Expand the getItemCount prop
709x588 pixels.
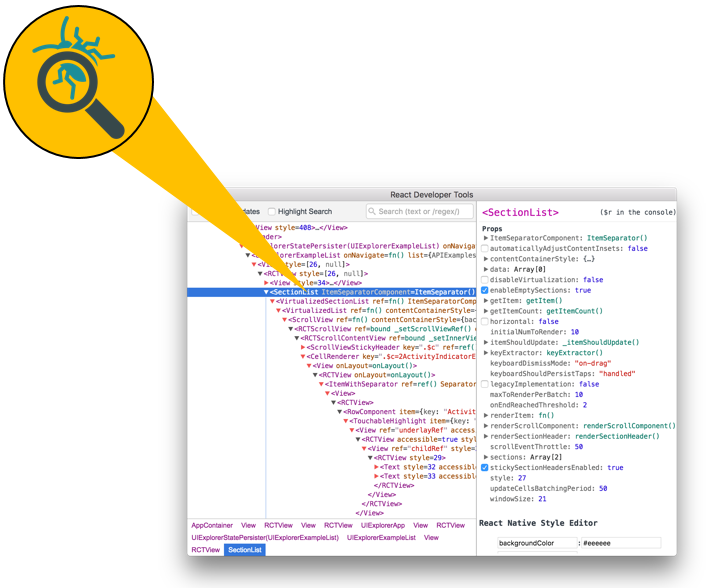486,311
